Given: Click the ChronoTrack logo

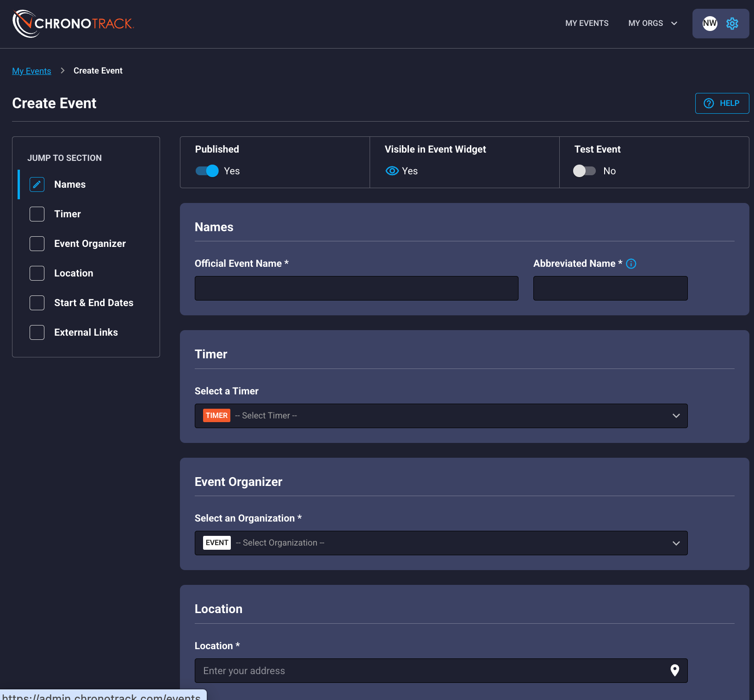Looking at the screenshot, I should pos(73,24).
